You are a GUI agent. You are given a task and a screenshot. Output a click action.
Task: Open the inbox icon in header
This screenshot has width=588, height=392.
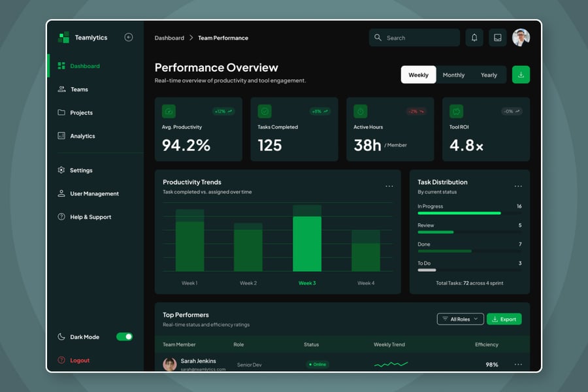pos(498,38)
